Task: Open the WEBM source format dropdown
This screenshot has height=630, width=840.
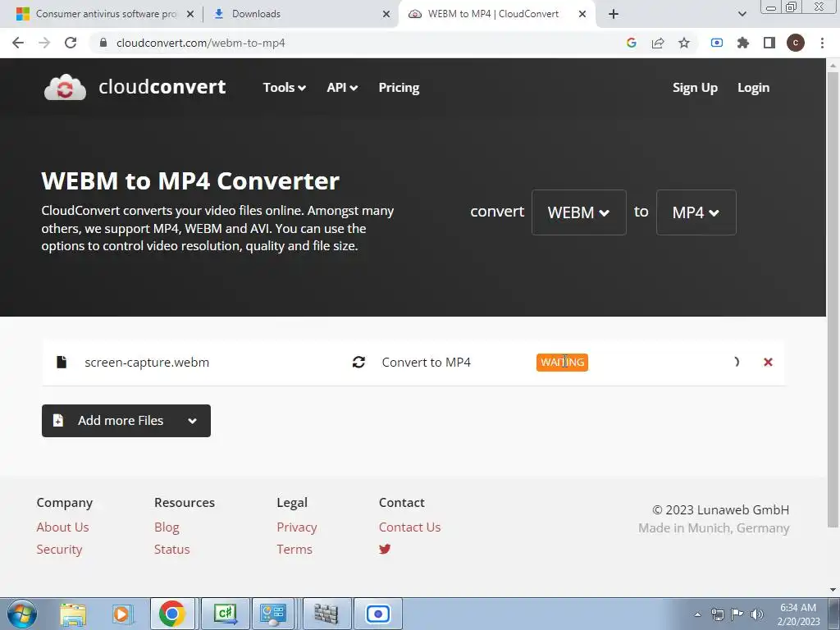Action: (x=578, y=212)
